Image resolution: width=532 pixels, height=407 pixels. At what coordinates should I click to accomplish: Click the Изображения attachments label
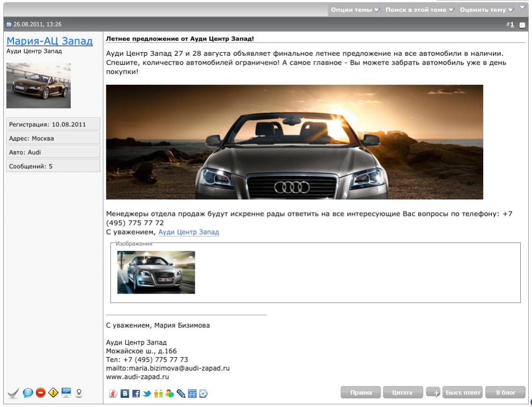point(134,244)
